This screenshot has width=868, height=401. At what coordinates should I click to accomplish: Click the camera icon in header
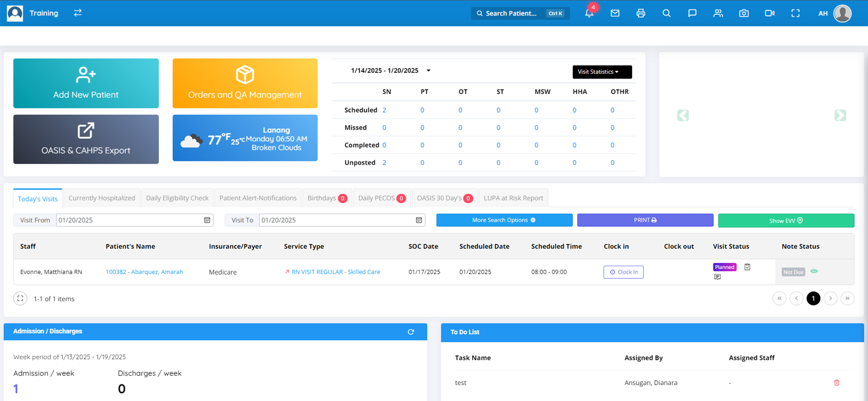[x=744, y=13]
